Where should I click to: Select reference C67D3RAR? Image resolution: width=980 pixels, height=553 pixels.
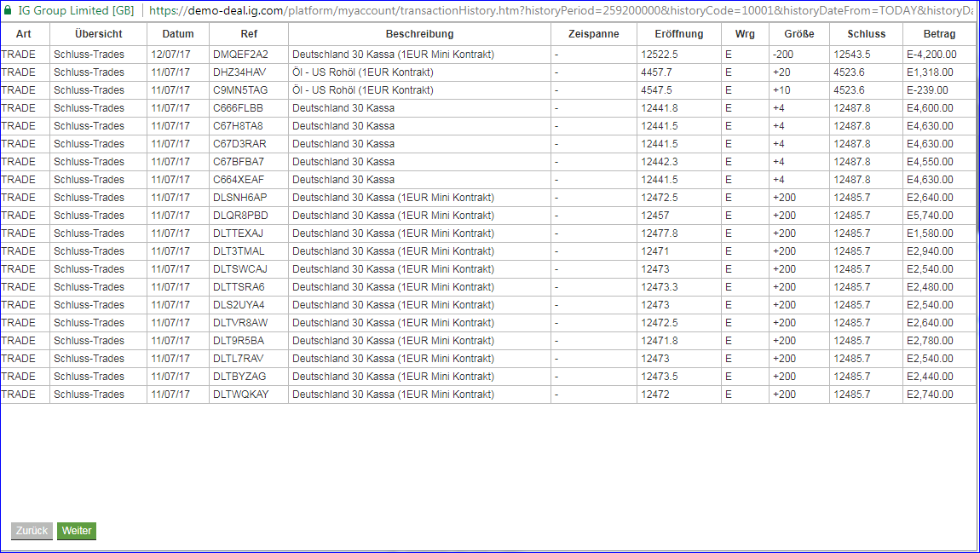point(239,144)
